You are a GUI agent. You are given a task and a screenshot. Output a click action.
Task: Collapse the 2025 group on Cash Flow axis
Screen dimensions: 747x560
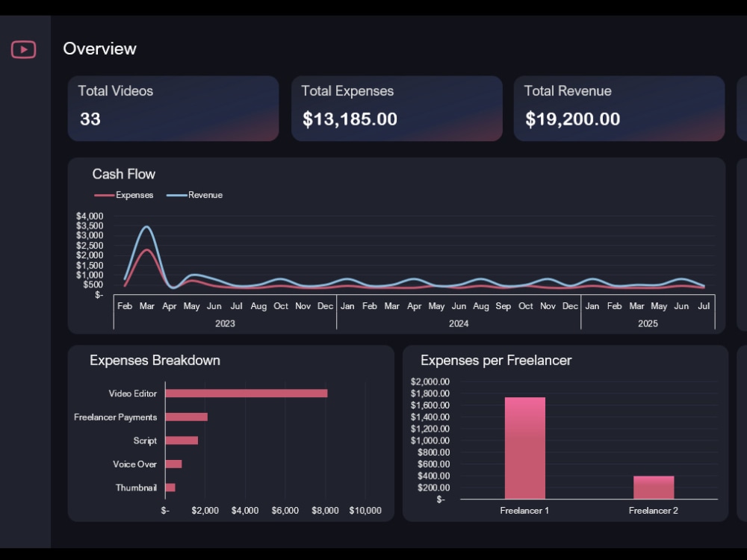648,323
